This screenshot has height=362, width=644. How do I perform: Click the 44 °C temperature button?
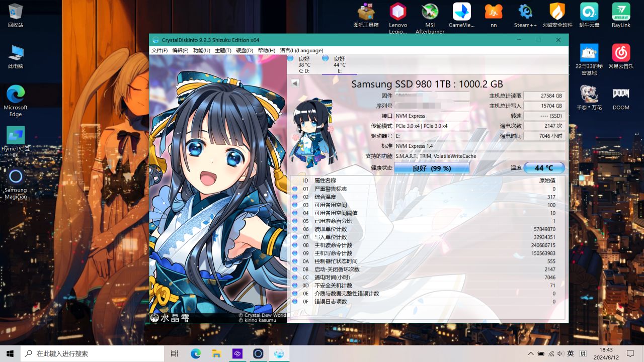click(x=544, y=168)
